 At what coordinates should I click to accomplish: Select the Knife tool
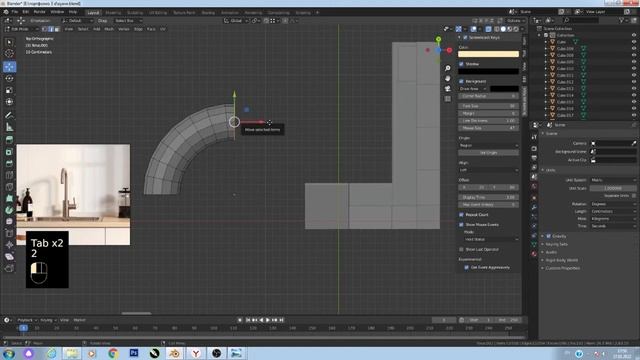pos(9,187)
